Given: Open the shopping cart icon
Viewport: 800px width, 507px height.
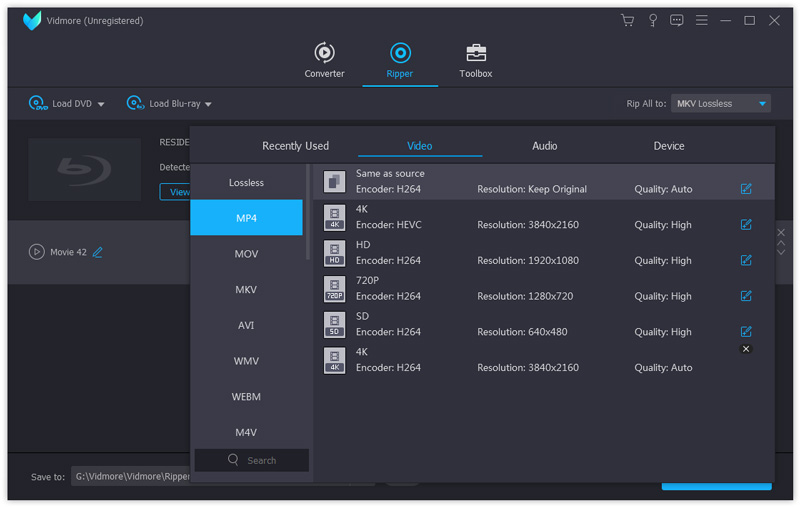Looking at the screenshot, I should pos(627,20).
